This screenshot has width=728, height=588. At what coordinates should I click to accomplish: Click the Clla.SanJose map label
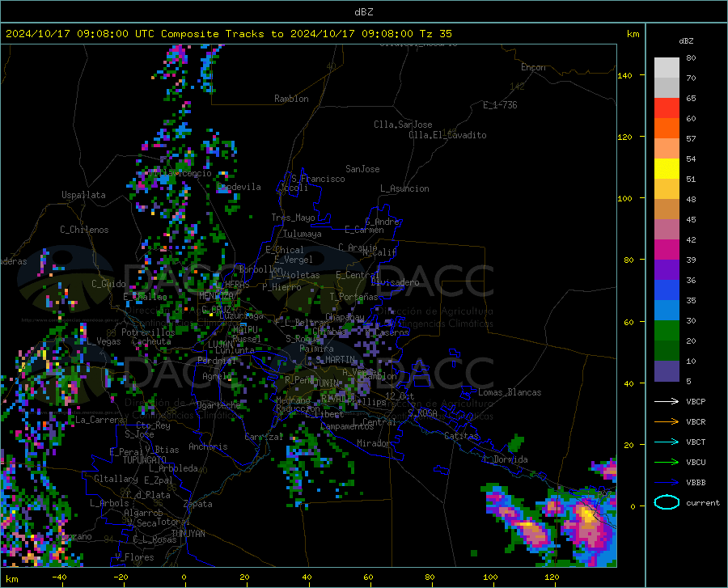403,125
